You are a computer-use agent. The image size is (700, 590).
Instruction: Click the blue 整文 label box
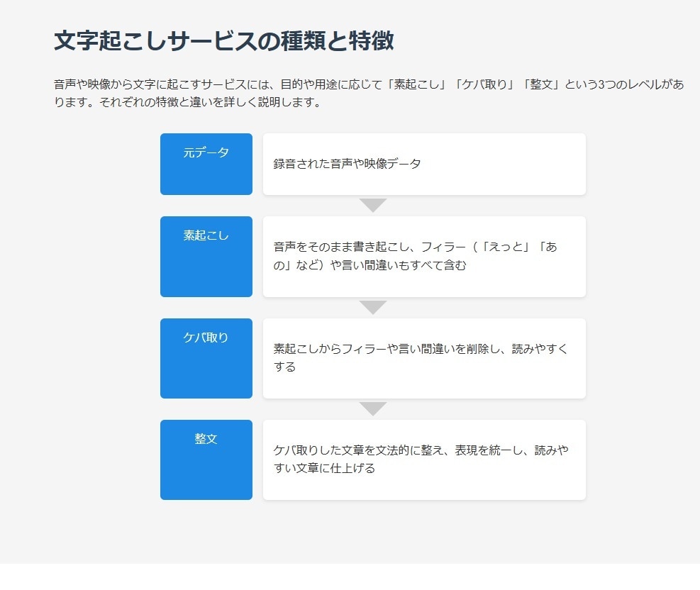[206, 460]
